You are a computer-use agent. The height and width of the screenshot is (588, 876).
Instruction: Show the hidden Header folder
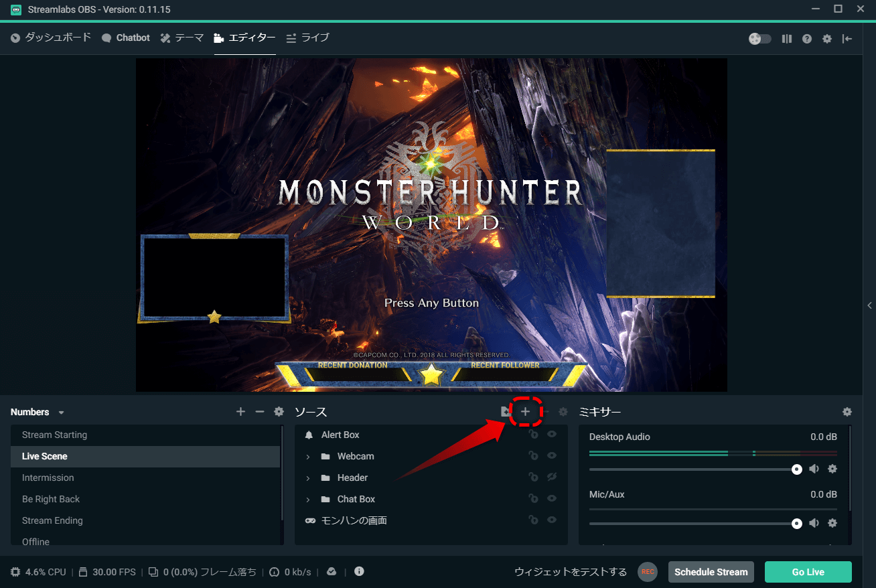point(552,477)
